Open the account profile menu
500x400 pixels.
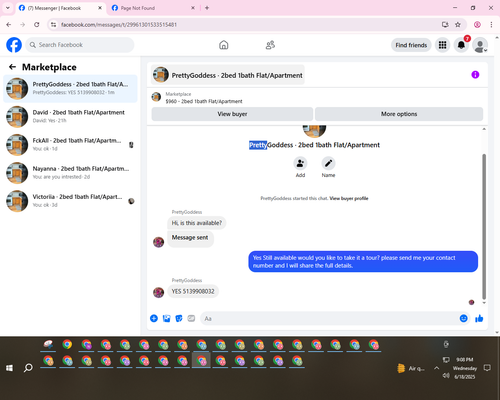(480, 45)
